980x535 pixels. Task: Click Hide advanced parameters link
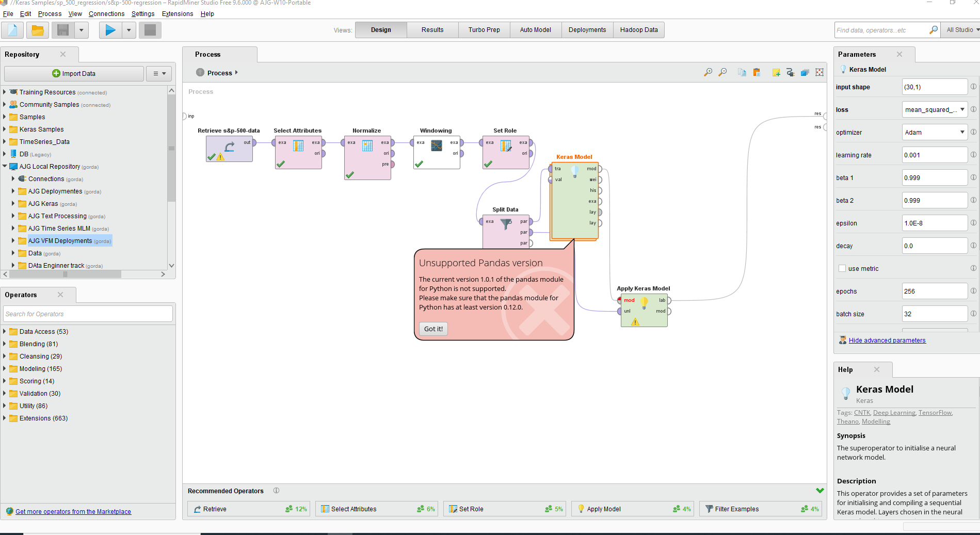tap(887, 341)
